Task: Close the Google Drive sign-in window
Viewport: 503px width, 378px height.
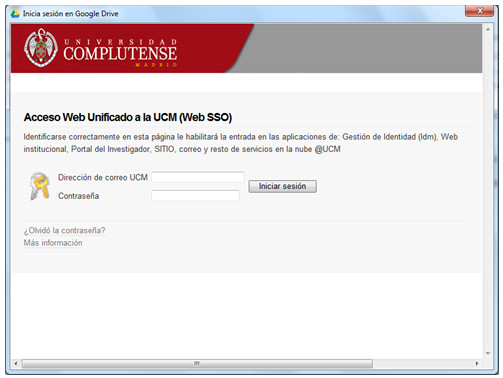Action: click(479, 11)
